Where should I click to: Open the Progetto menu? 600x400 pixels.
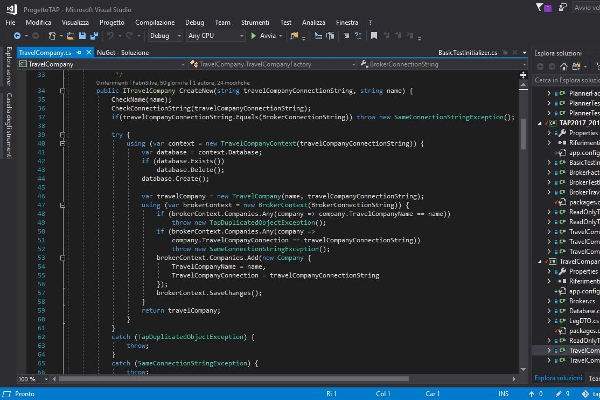(112, 23)
